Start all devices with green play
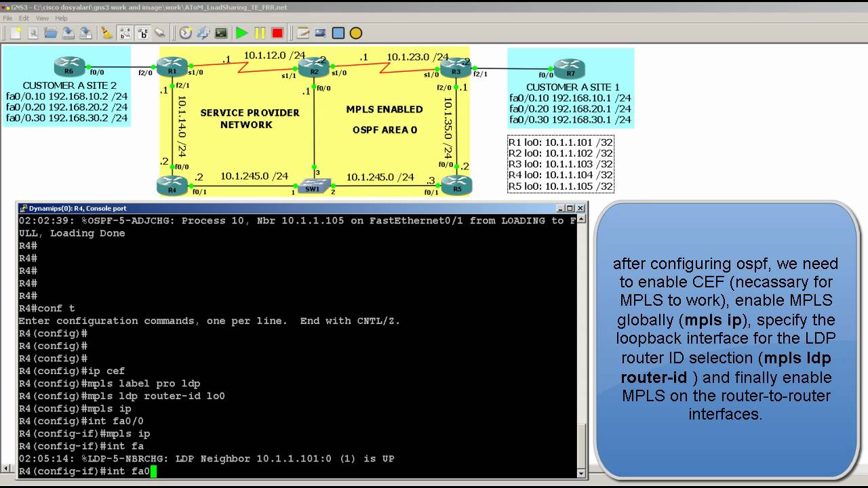868x488 pixels. 241,33
